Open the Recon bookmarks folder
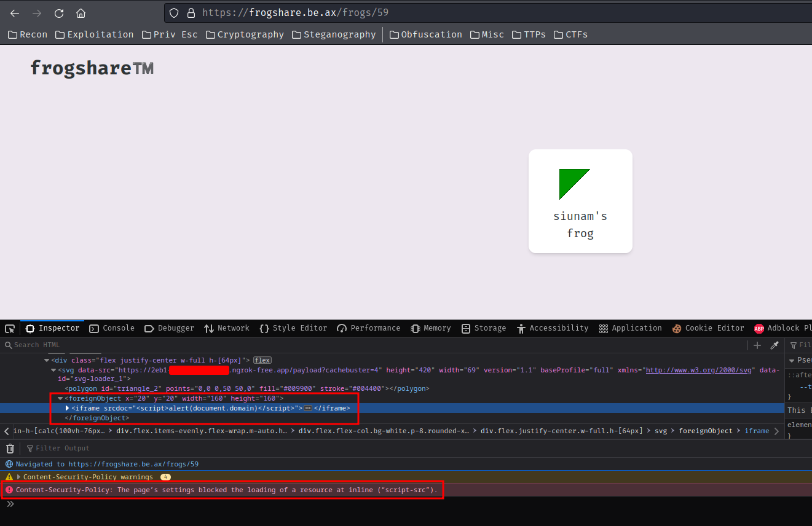Image resolution: width=812 pixels, height=526 pixels. 28,34
